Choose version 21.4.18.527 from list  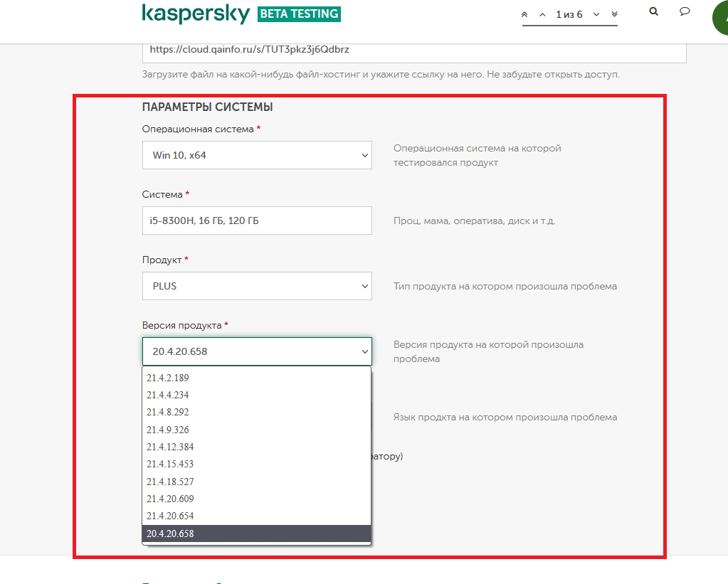[x=257, y=482]
